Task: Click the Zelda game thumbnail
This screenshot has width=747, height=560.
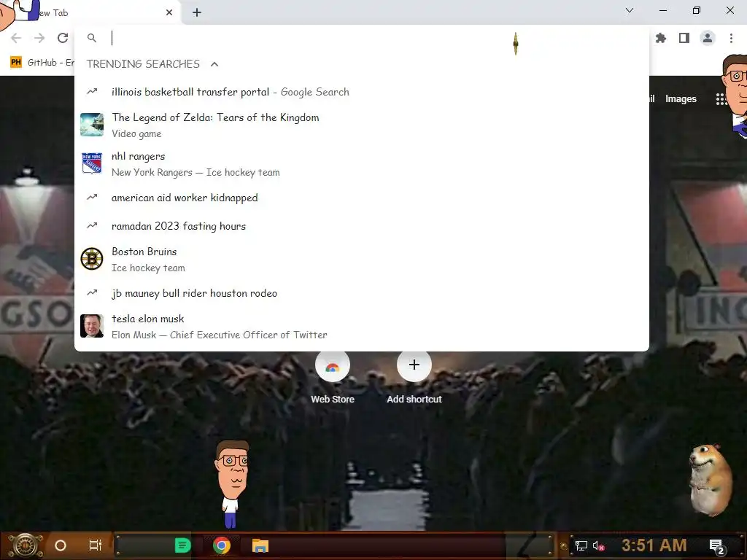Action: (x=92, y=125)
